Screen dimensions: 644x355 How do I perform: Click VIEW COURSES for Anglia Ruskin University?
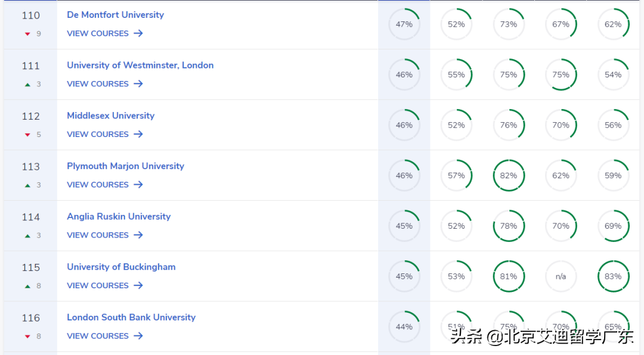(98, 235)
